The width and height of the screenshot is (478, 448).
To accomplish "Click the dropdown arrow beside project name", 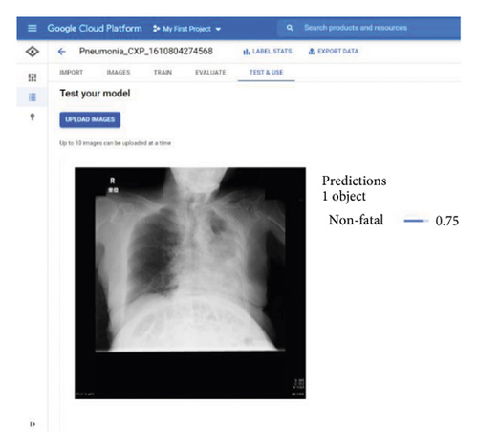I will [218, 29].
